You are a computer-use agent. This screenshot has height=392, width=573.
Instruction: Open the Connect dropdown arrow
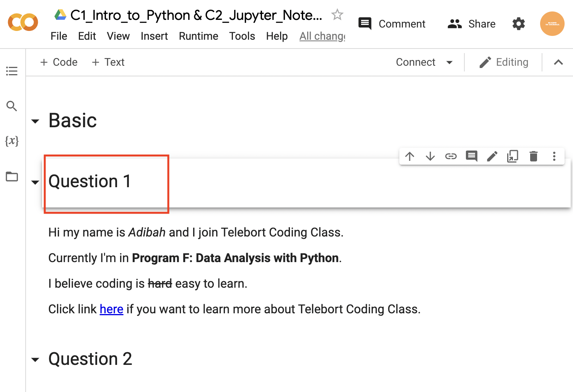pos(449,62)
